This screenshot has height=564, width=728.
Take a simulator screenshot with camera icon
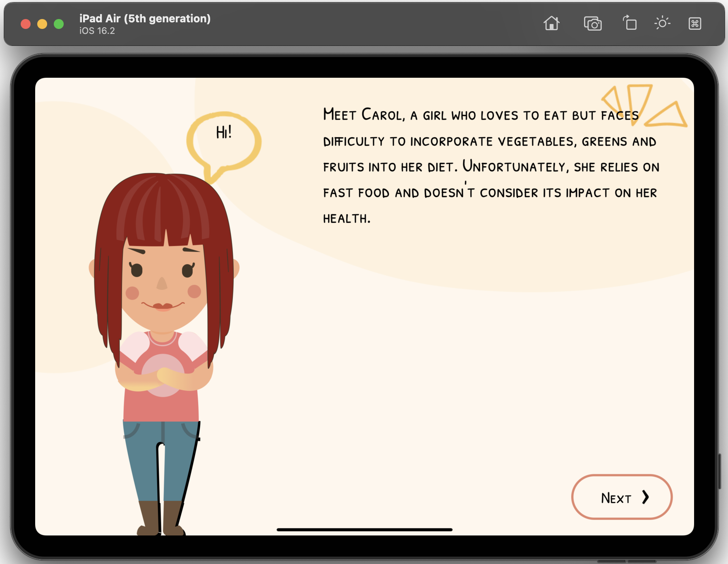pos(592,24)
